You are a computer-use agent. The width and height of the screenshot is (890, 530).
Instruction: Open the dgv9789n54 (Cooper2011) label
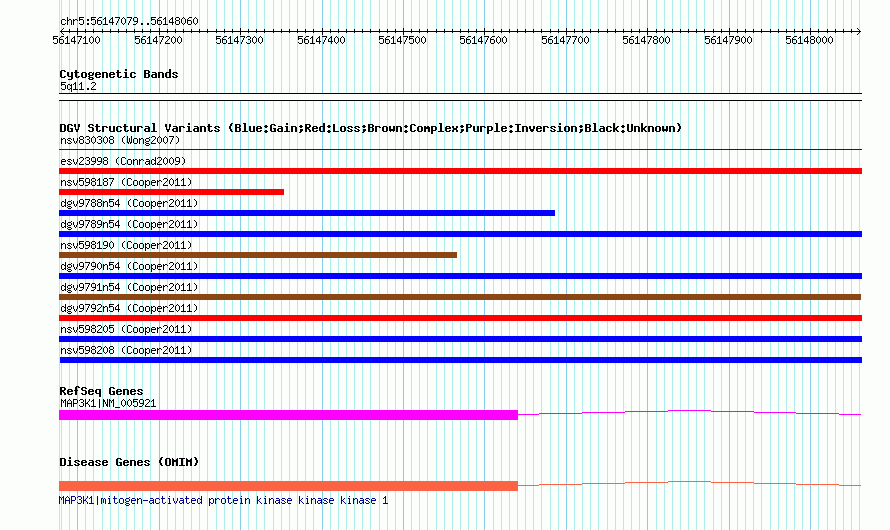tap(129, 224)
